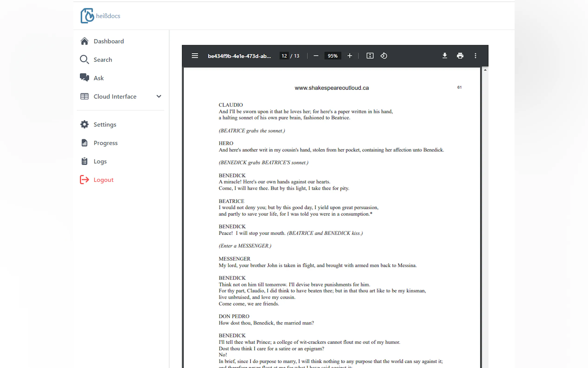Image resolution: width=588 pixels, height=368 pixels.
Task: Click the red Logout link
Action: (x=103, y=180)
